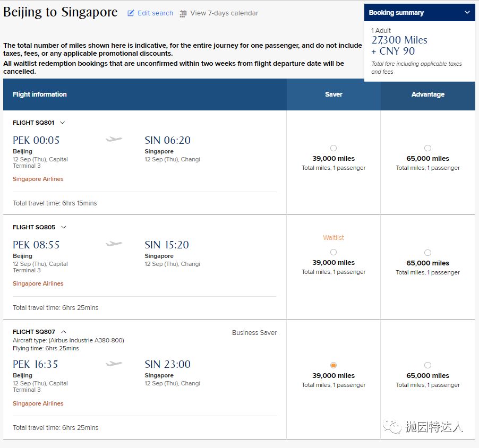Click 27,300 Miles in booking summary
Viewport: 479px width, 448px height.
(x=399, y=40)
